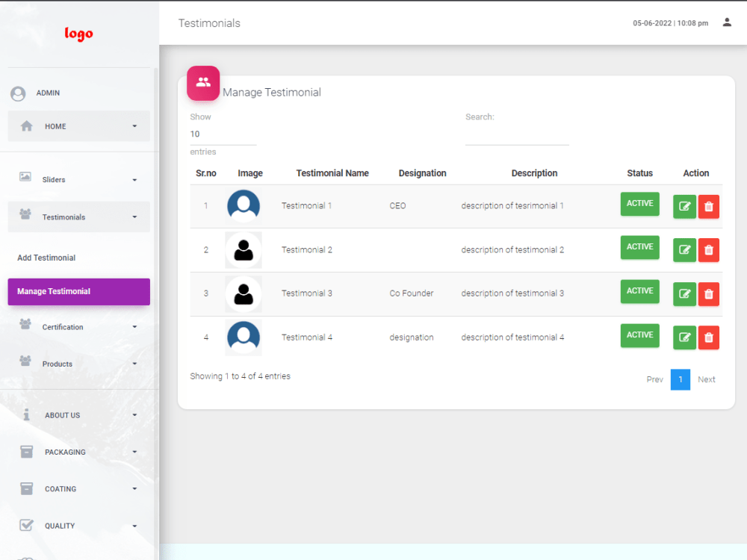Click the Testimonial 1 profile image thumbnail

pyautogui.click(x=244, y=206)
